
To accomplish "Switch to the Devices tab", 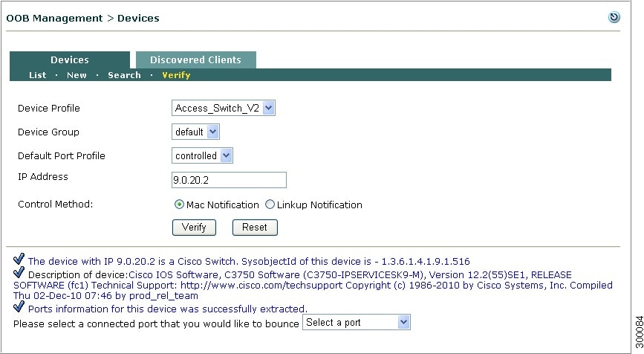I will pyautogui.click(x=69, y=59).
